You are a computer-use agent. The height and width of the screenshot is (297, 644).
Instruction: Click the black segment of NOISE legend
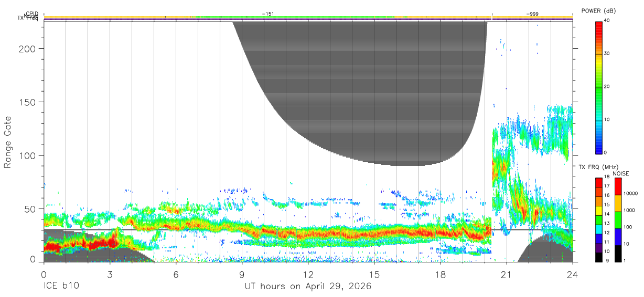coord(617,254)
